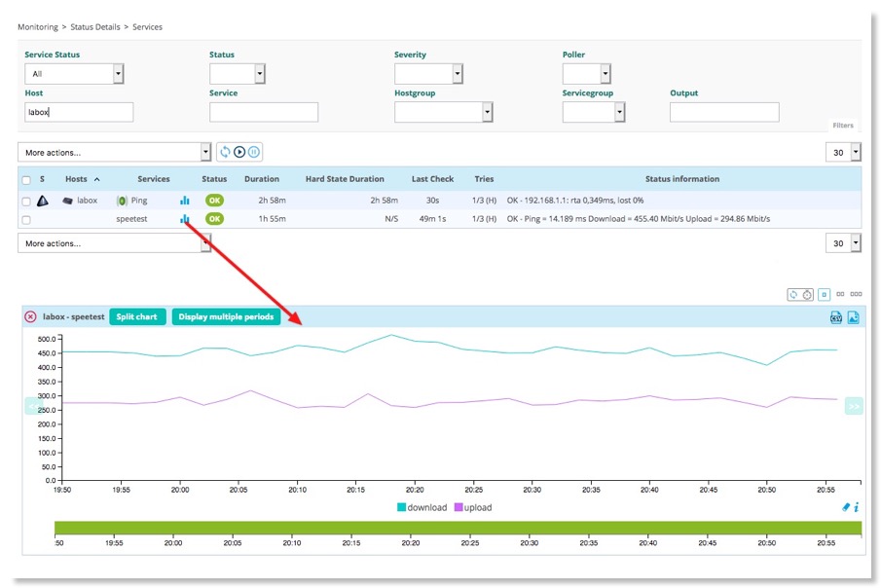Close the labox - speetest chart

(30, 317)
